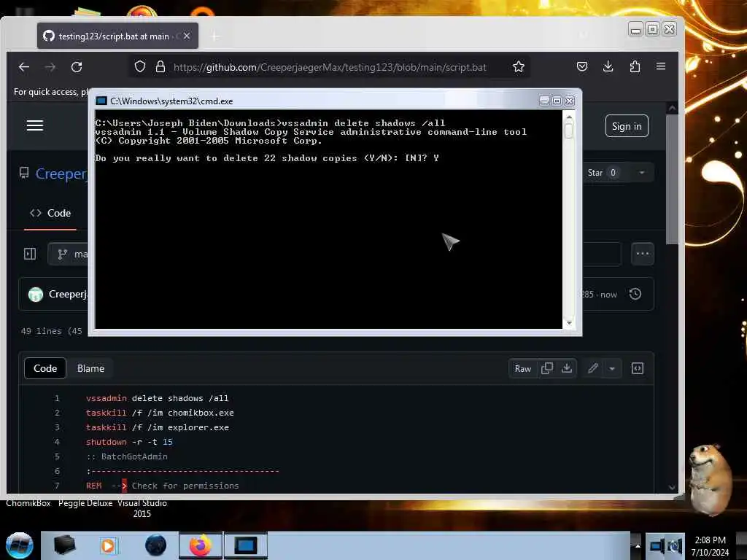Switch to Blame view tab
747x560 pixels.
point(90,368)
